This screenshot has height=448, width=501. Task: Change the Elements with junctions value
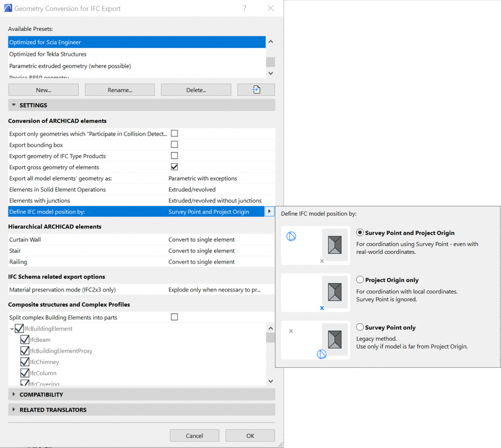tap(215, 201)
